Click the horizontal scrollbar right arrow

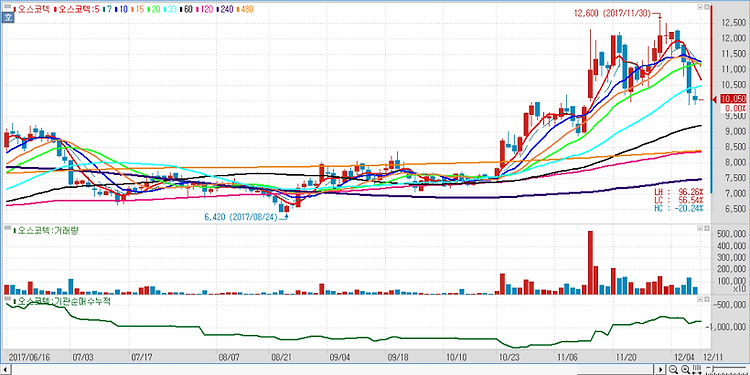[x=661, y=369]
